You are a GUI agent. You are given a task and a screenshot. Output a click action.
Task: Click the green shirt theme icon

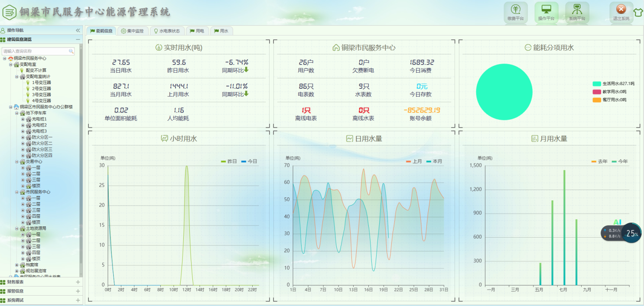click(638, 12)
